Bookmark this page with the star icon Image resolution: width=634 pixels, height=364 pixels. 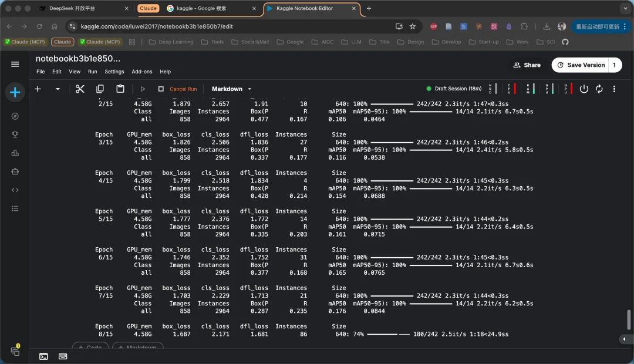click(x=413, y=26)
